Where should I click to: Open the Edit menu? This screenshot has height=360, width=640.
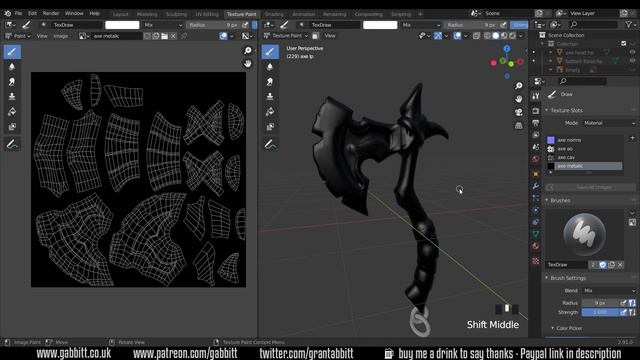(32, 13)
